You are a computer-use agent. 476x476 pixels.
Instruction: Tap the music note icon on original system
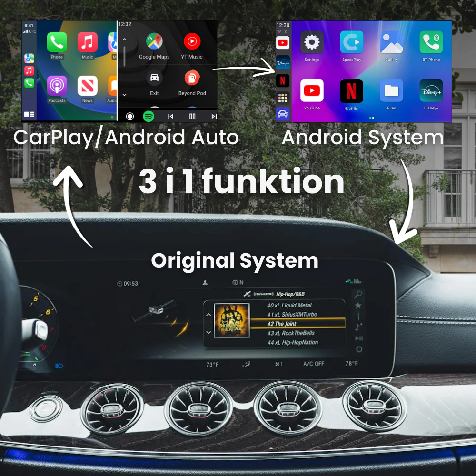point(358,327)
